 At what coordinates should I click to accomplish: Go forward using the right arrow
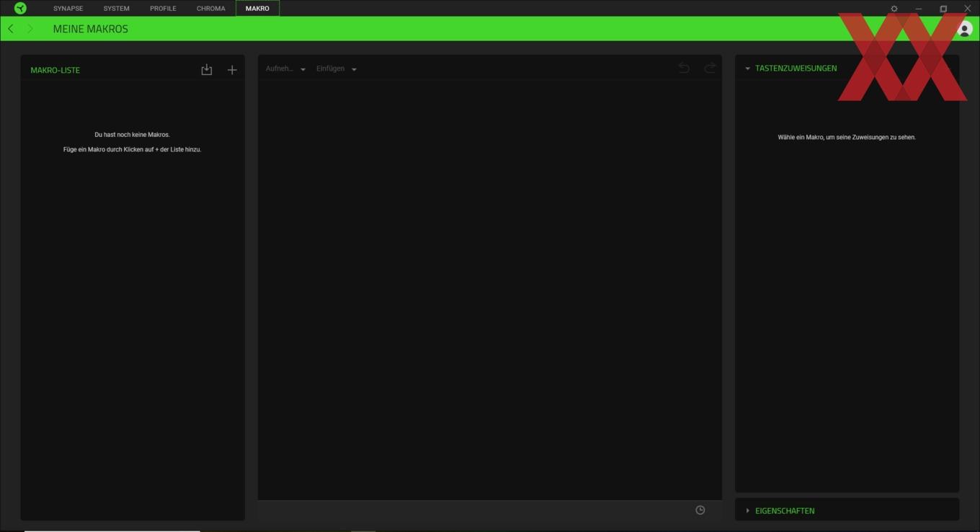click(30, 29)
